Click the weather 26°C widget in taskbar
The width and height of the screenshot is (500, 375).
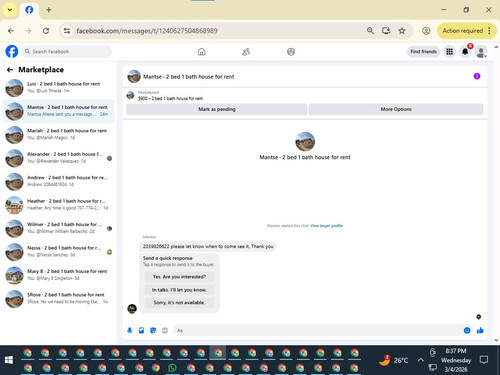click(394, 360)
